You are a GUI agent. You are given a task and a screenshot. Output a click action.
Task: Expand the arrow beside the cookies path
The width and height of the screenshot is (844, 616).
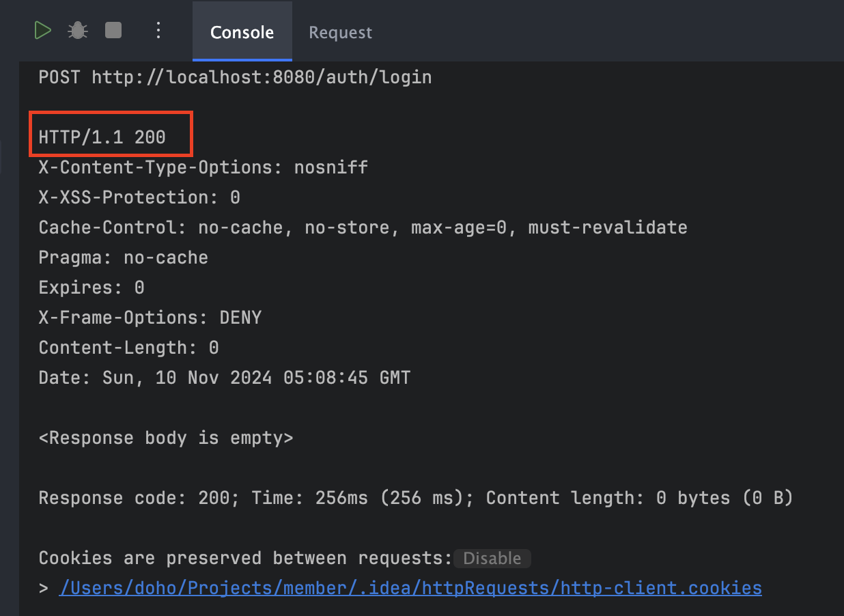coord(44,588)
